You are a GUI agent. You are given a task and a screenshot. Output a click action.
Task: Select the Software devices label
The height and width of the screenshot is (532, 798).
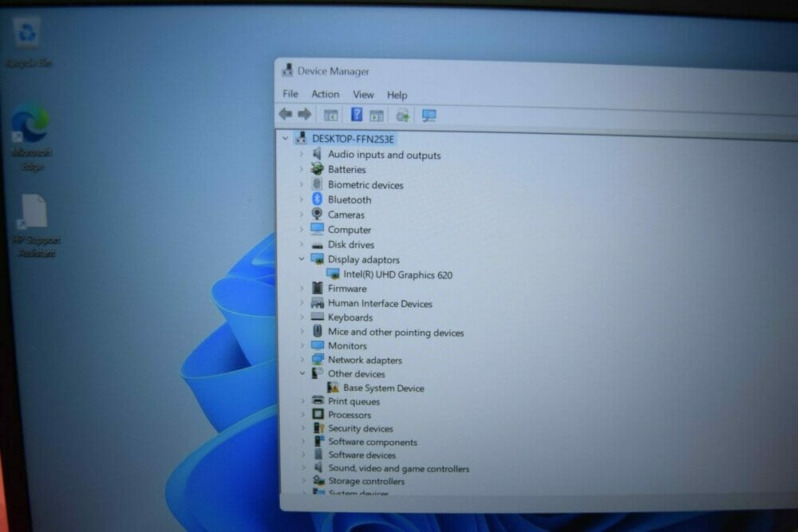(x=361, y=455)
